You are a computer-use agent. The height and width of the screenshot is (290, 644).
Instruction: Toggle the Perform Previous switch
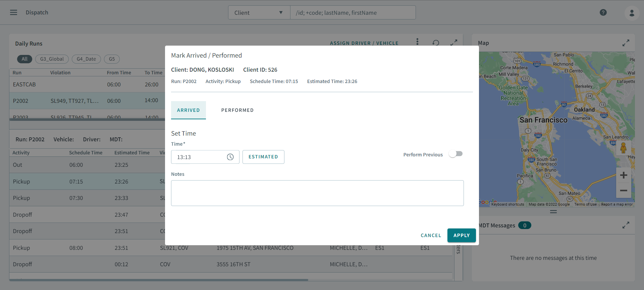pos(456,154)
